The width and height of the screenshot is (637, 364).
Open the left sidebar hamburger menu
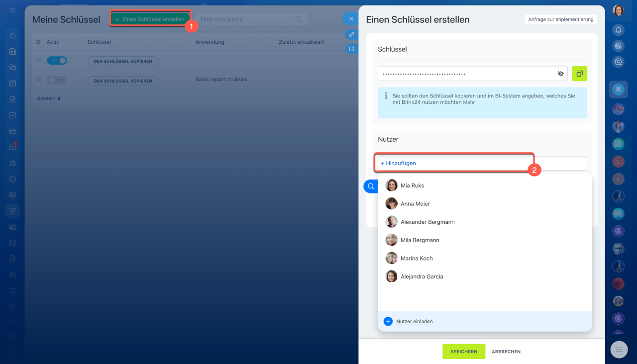click(x=12, y=10)
